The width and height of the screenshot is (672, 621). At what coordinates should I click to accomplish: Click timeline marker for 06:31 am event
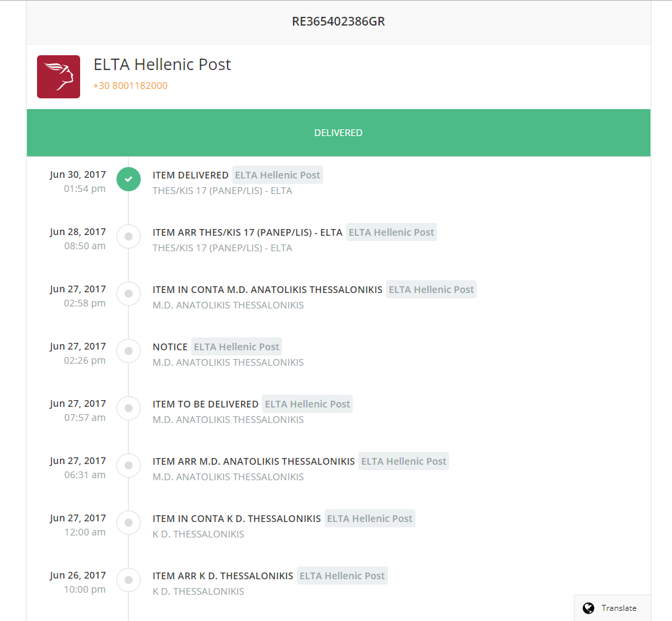[128, 465]
